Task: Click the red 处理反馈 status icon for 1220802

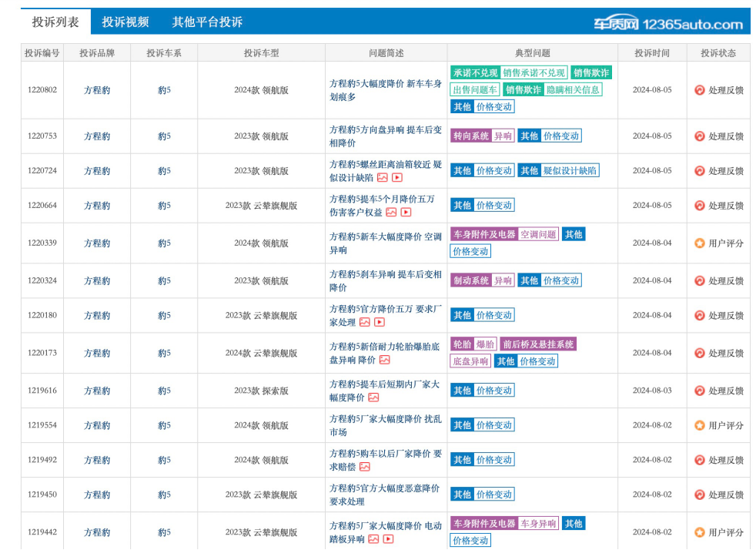Action: 699,90
